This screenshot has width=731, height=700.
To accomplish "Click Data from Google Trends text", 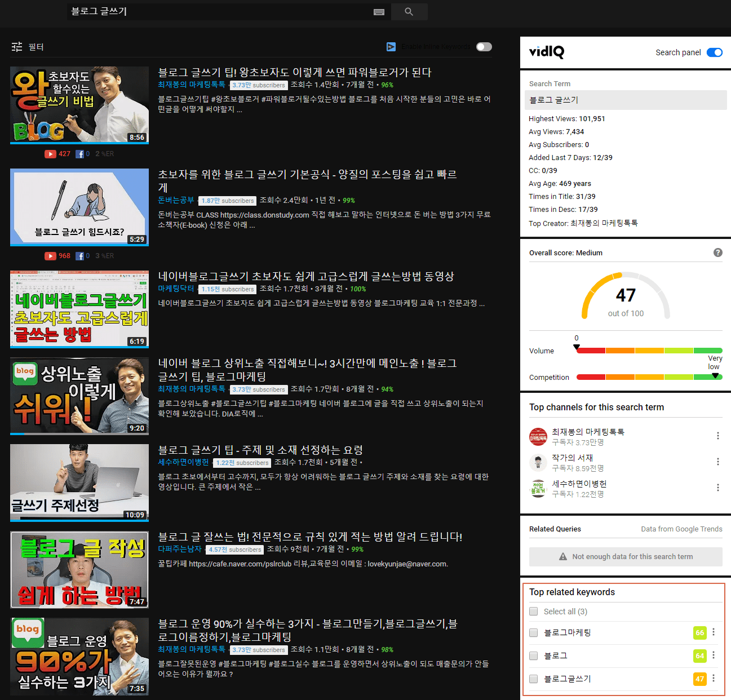I will [681, 529].
